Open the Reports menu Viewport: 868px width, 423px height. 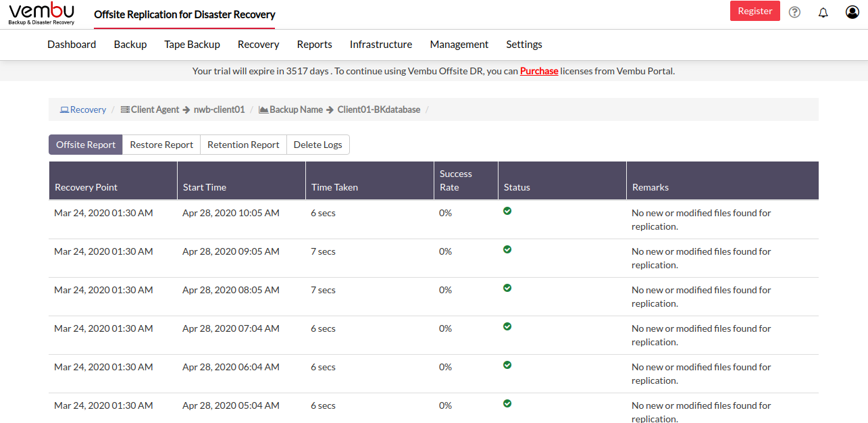[315, 45]
